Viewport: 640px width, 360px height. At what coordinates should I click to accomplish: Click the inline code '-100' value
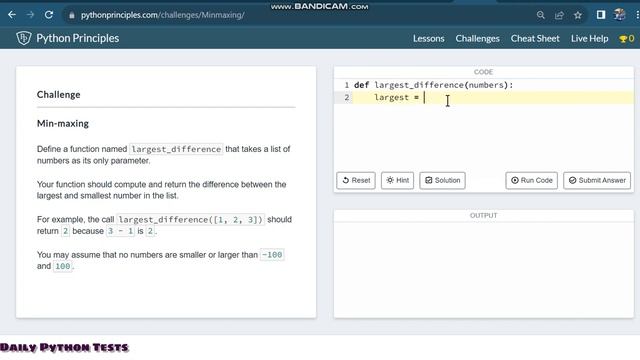tap(272, 255)
